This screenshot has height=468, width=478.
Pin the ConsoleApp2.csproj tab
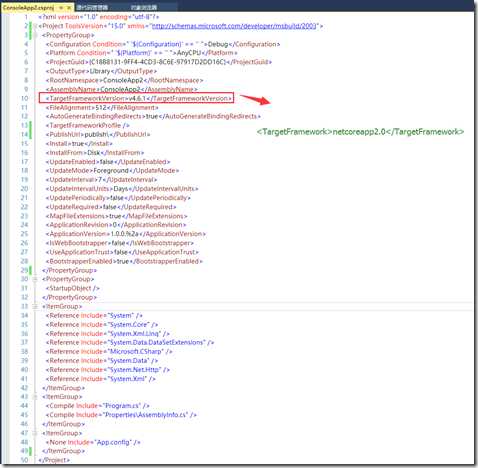(61, 7)
